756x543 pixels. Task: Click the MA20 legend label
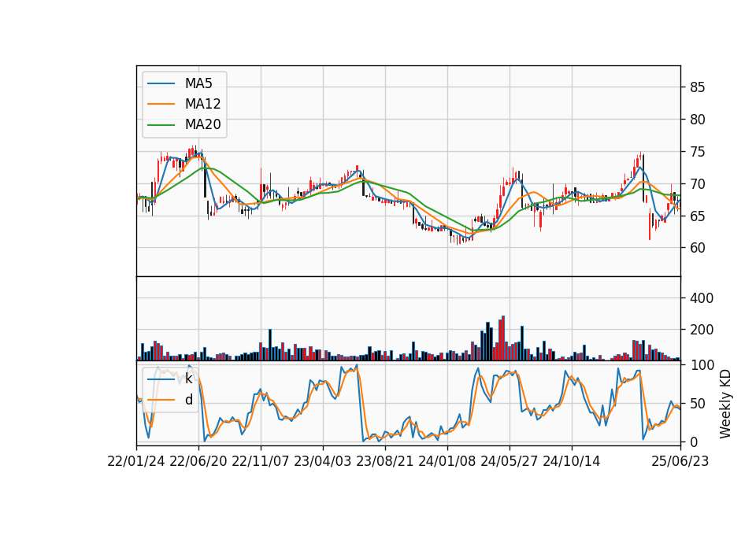pos(203,124)
